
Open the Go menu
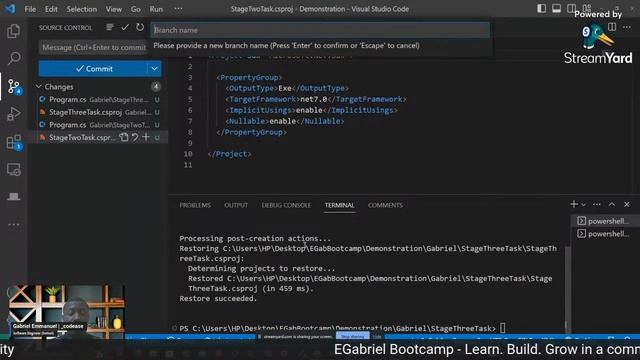[x=136, y=9]
